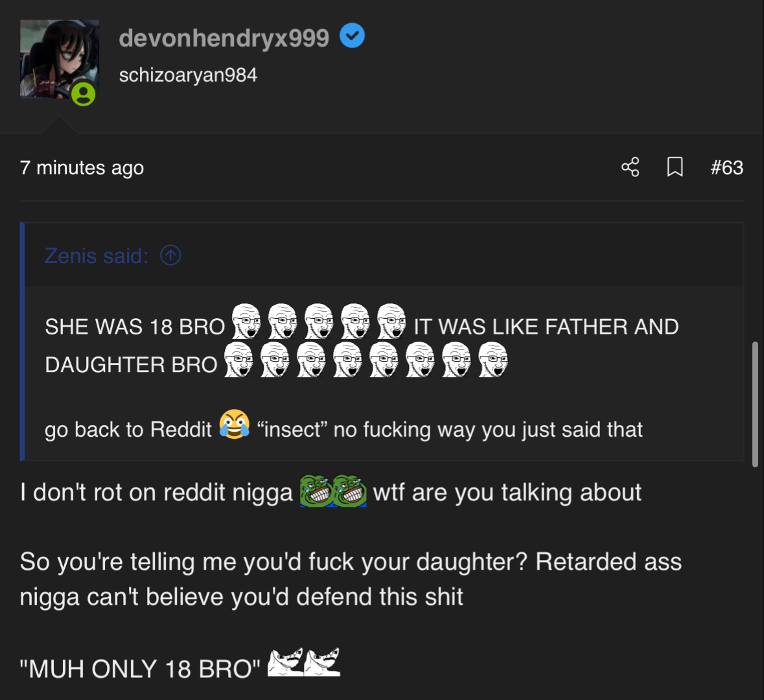Open the poster's anime avatar image
This screenshot has width=764, height=700.
pyautogui.click(x=60, y=59)
